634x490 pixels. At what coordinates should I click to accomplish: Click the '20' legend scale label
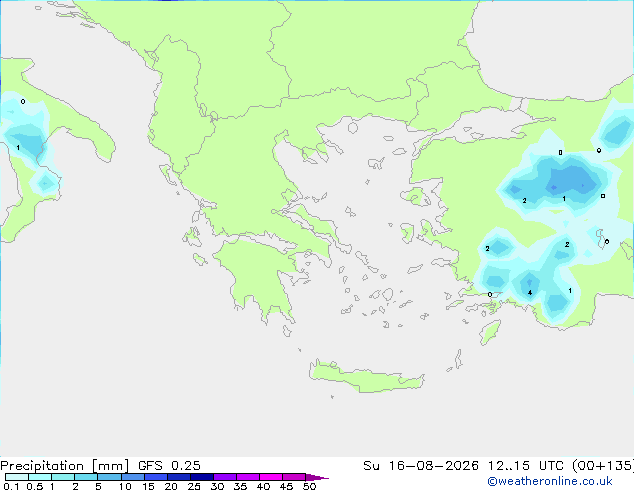tap(171, 486)
